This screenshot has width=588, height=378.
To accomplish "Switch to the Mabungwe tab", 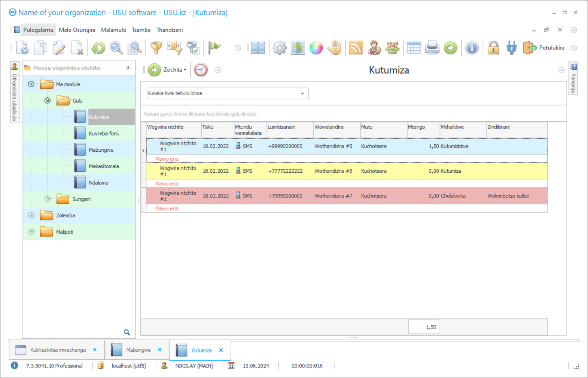I will (x=138, y=350).
